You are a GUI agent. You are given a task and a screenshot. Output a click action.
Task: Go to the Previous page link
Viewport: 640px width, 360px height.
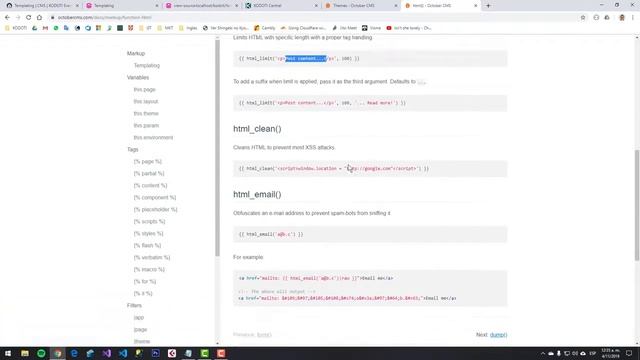coord(264,335)
